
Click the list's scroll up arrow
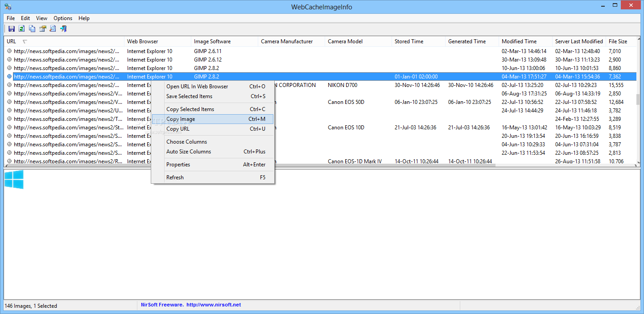638,39
